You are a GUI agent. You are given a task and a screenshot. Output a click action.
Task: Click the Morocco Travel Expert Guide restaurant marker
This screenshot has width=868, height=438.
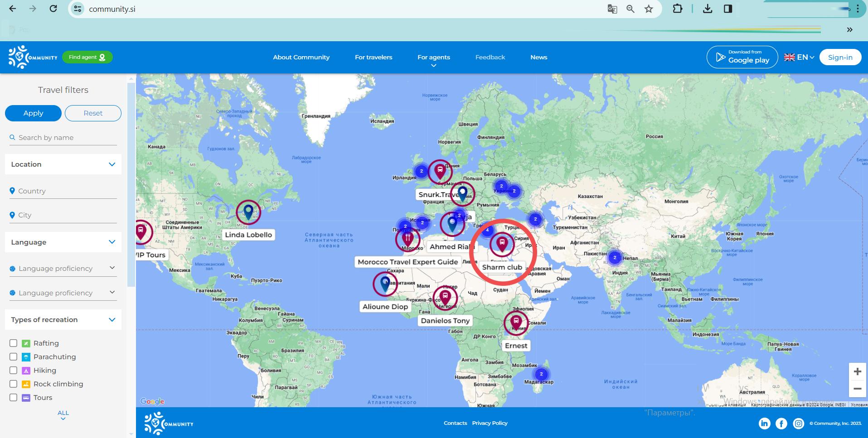pos(407,239)
